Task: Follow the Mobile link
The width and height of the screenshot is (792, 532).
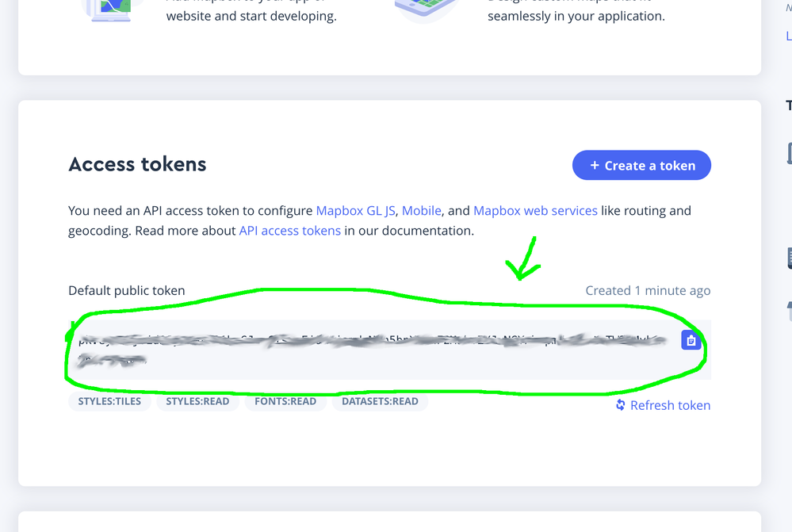Action: 422,211
